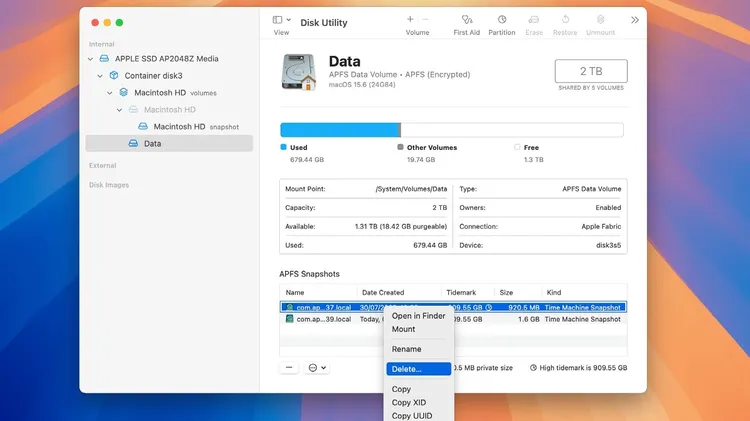
Task: Click the 1.6 GB size cell
Action: tap(529, 319)
